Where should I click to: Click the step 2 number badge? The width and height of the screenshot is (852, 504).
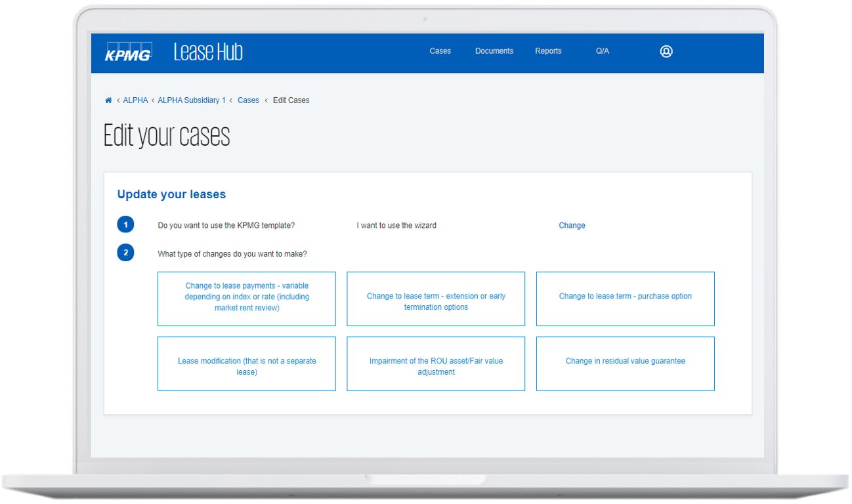pos(125,253)
